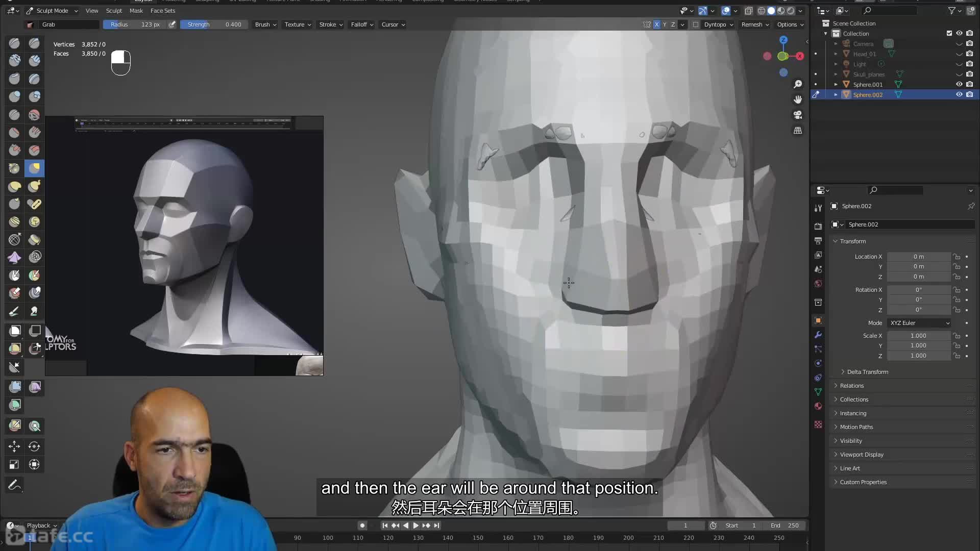980x551 pixels.
Task: Select Sphere.001 in the outliner
Action: pyautogui.click(x=868, y=85)
